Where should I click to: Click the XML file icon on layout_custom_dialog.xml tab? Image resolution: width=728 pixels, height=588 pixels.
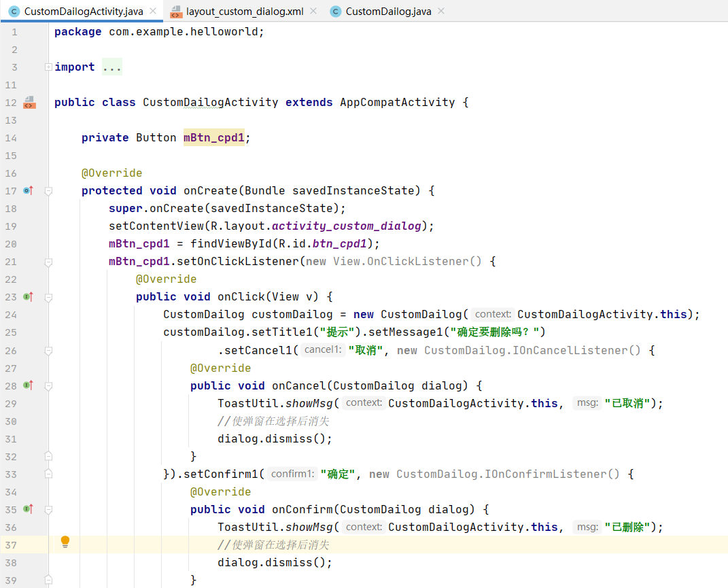176,12
